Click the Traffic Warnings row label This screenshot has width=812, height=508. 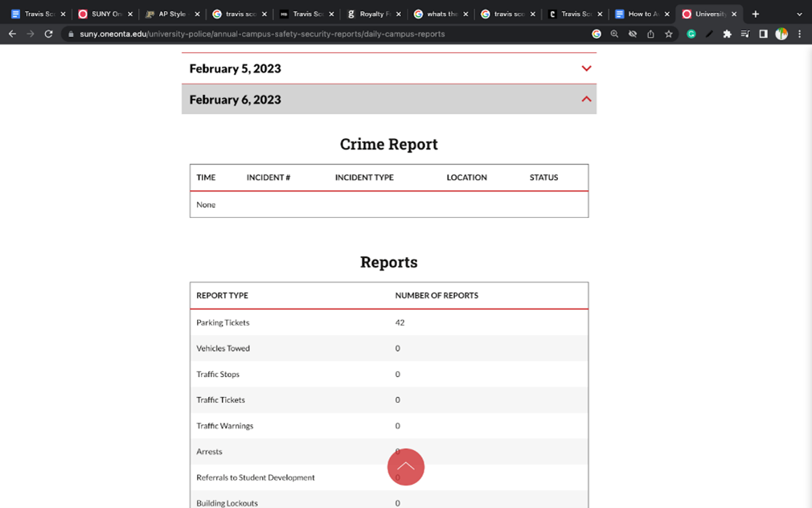pyautogui.click(x=225, y=426)
